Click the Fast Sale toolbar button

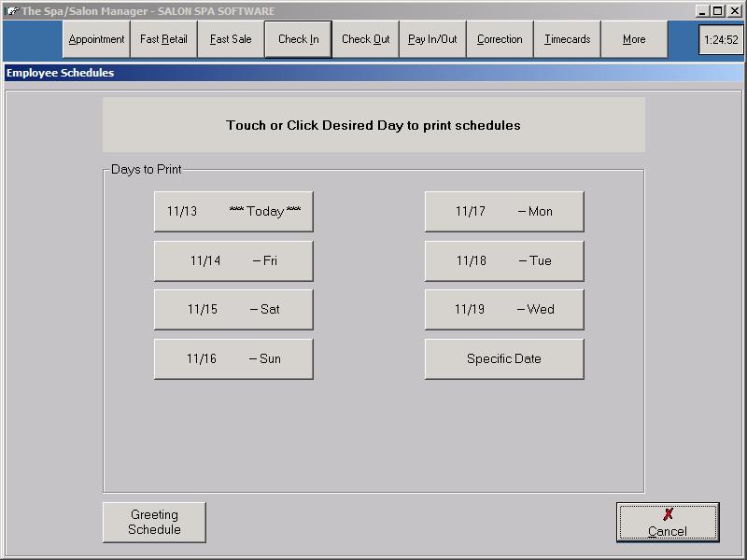coord(231,39)
